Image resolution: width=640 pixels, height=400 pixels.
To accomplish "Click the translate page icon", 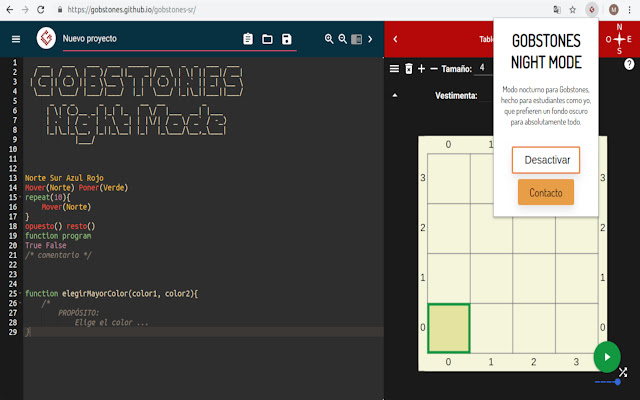I will pyautogui.click(x=557, y=9).
